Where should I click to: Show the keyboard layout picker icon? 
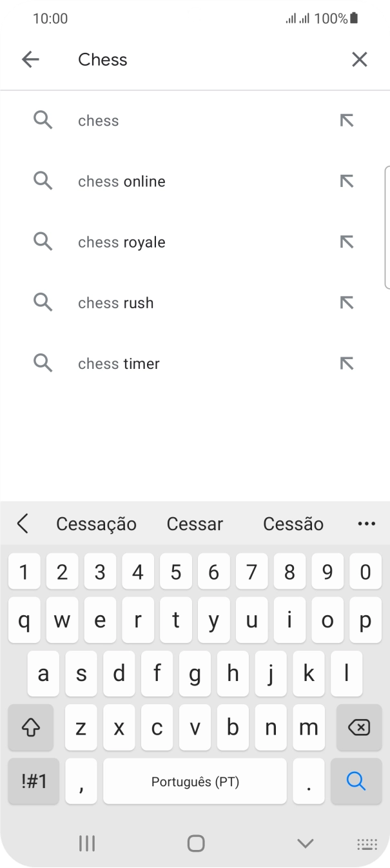point(366,843)
